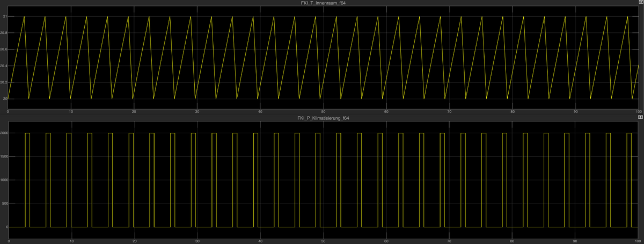This screenshot has width=644, height=244.
Task: Click the 21 y-axis label in temperature plot
Action: pos(5,17)
